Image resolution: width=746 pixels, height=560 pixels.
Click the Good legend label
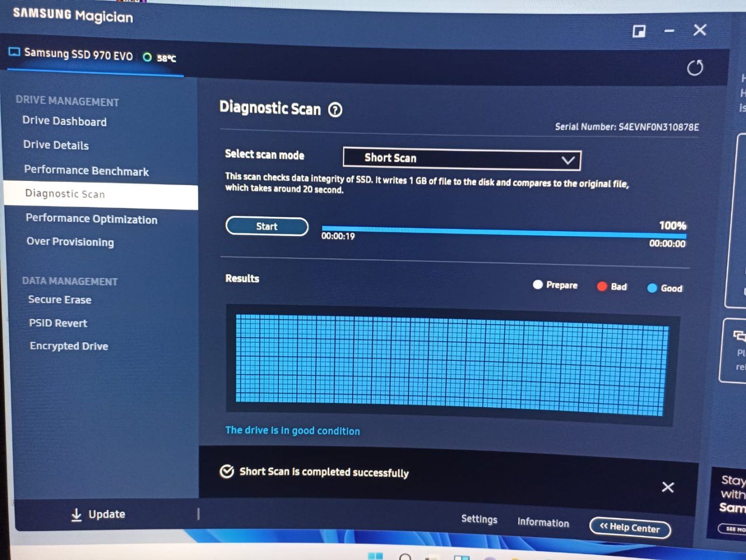coord(671,288)
